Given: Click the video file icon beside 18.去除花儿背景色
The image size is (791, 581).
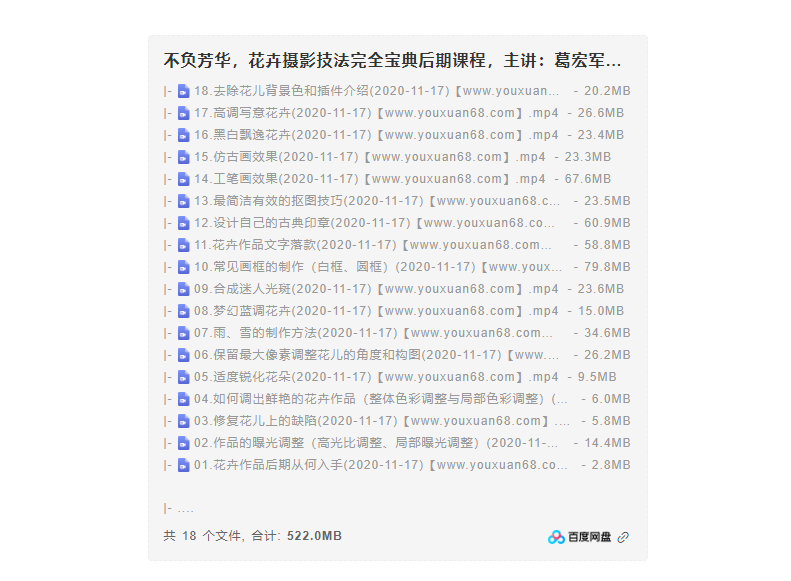Looking at the screenshot, I should click(183, 91).
